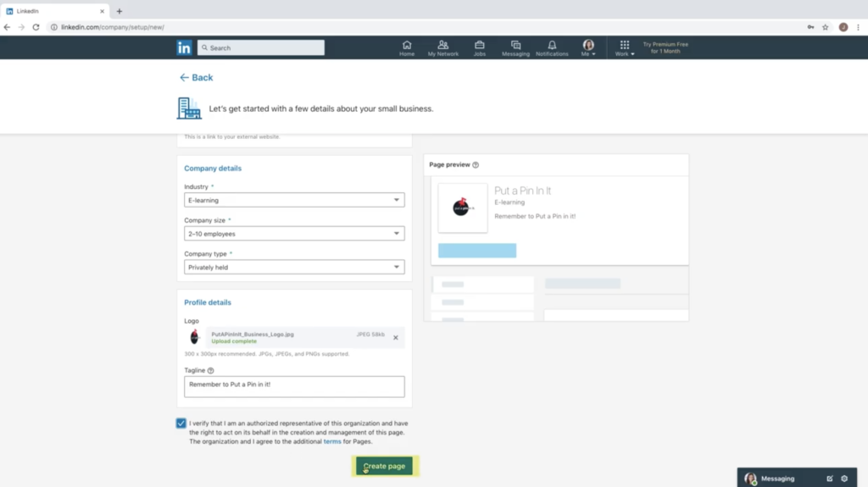Image resolution: width=868 pixels, height=487 pixels.
Task: Click the Company details heading
Action: 213,169
